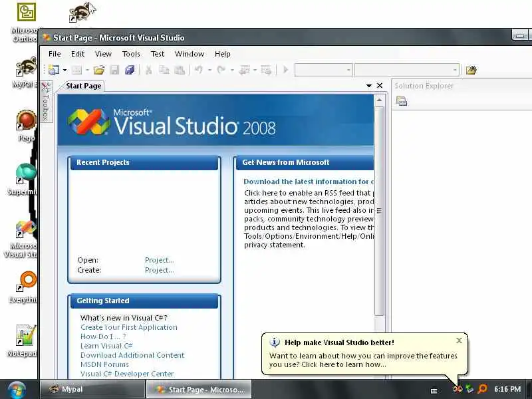The width and height of the screenshot is (532, 399).
Task: Open the active documents list dropdown arrow
Action: coord(369,86)
